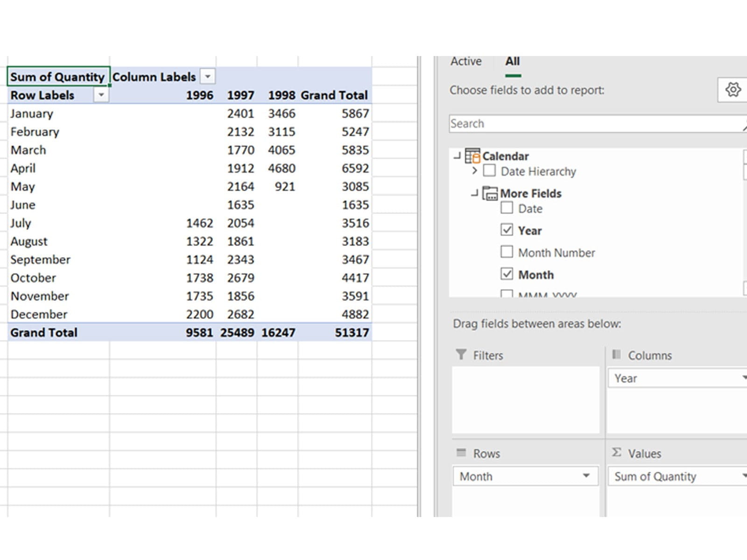Click the Rows area icon

tap(461, 453)
